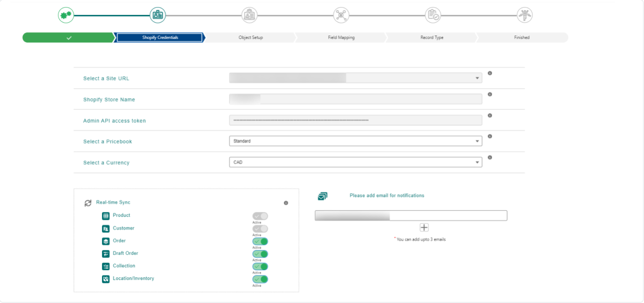
Task: Click the info icon beside Pricebook dropdown
Action: pyautogui.click(x=490, y=137)
